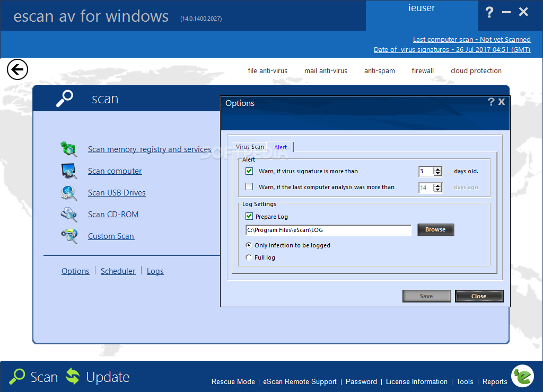Increase last analysis days spinner value

coord(437,185)
